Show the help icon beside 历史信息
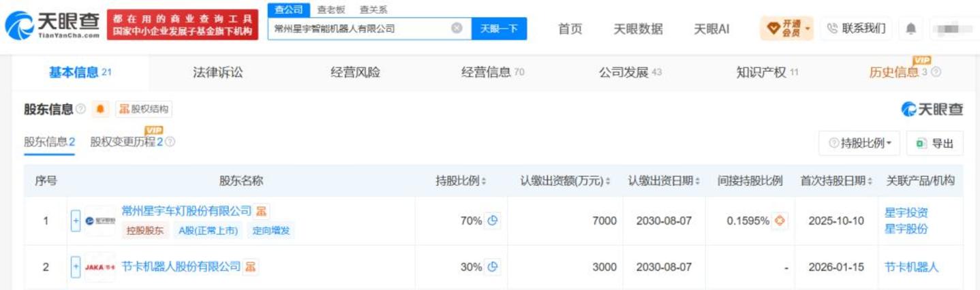Viewport: 980px width, 290px height. (x=936, y=72)
